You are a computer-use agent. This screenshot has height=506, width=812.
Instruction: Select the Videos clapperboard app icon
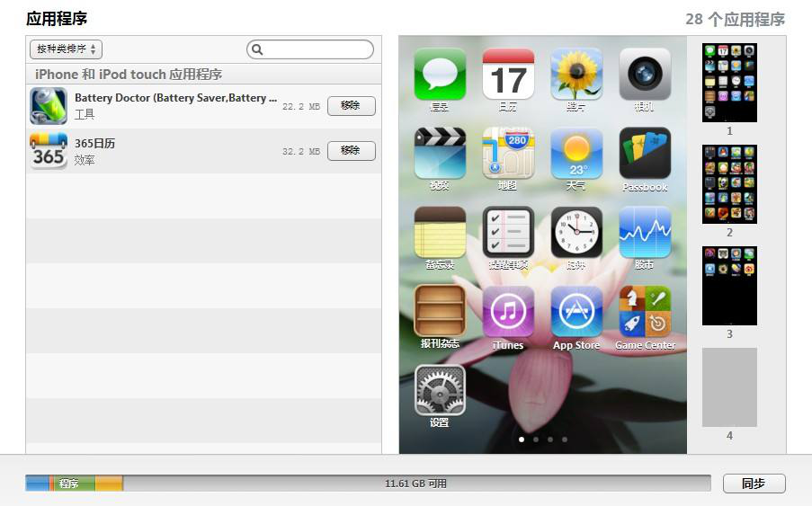[x=440, y=153]
